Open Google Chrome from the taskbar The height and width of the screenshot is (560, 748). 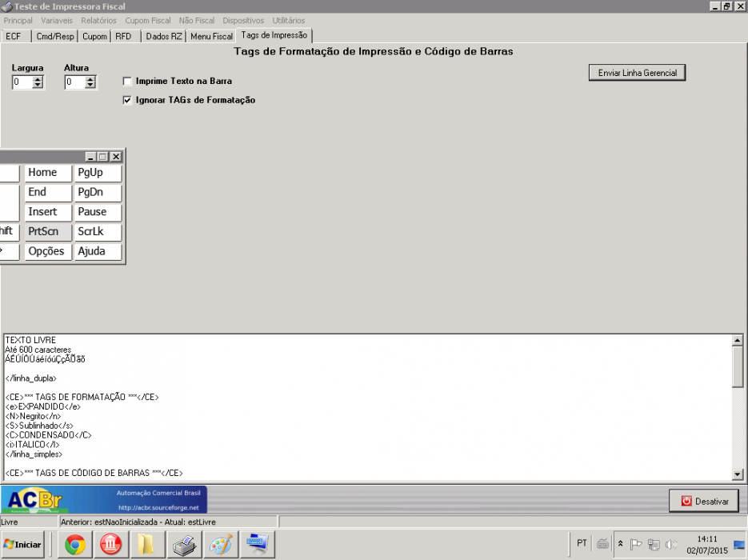pyautogui.click(x=75, y=544)
